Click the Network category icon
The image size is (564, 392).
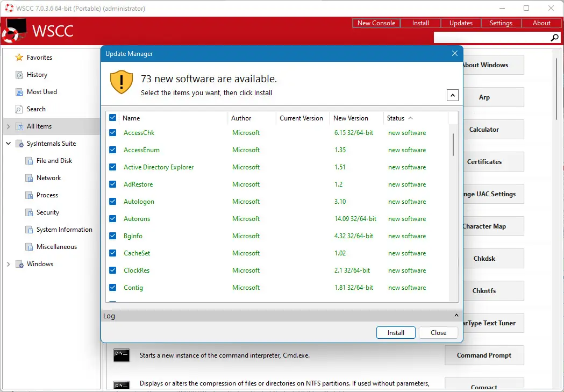[x=29, y=178]
